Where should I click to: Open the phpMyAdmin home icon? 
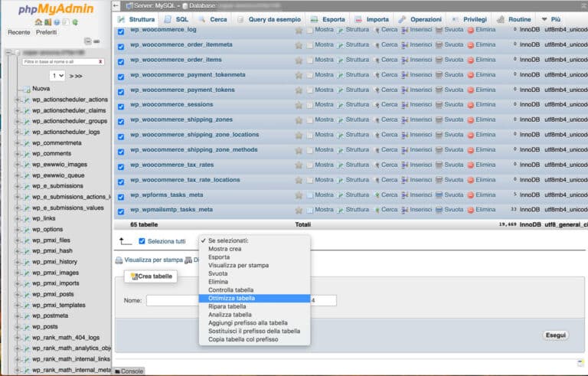38,22
